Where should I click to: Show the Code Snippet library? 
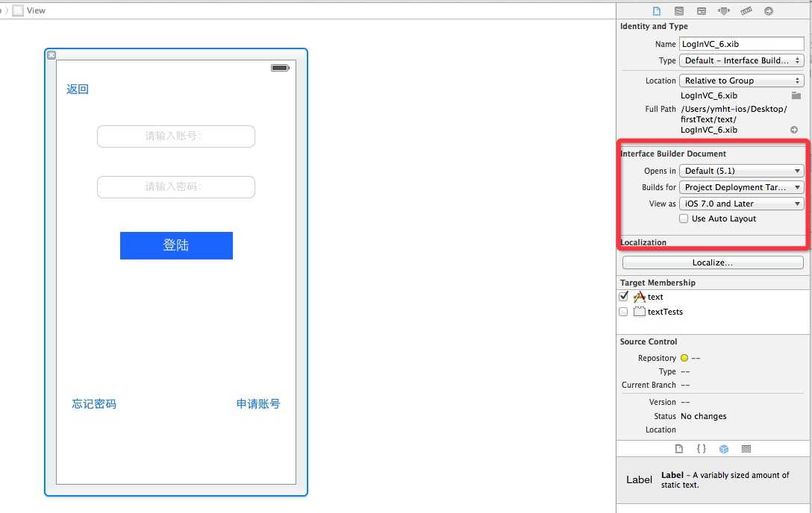pyautogui.click(x=702, y=449)
